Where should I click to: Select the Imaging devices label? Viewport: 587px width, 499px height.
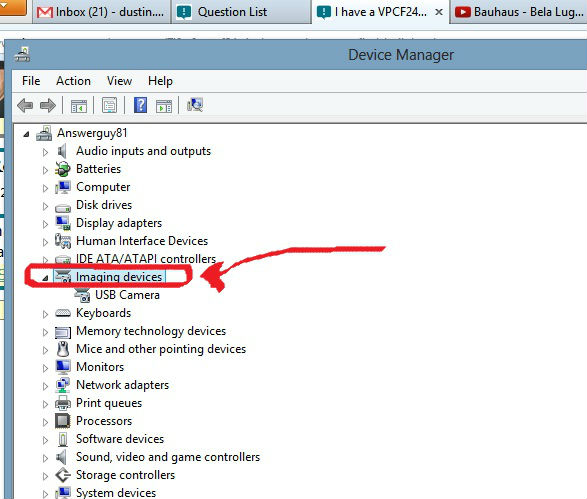click(x=119, y=277)
